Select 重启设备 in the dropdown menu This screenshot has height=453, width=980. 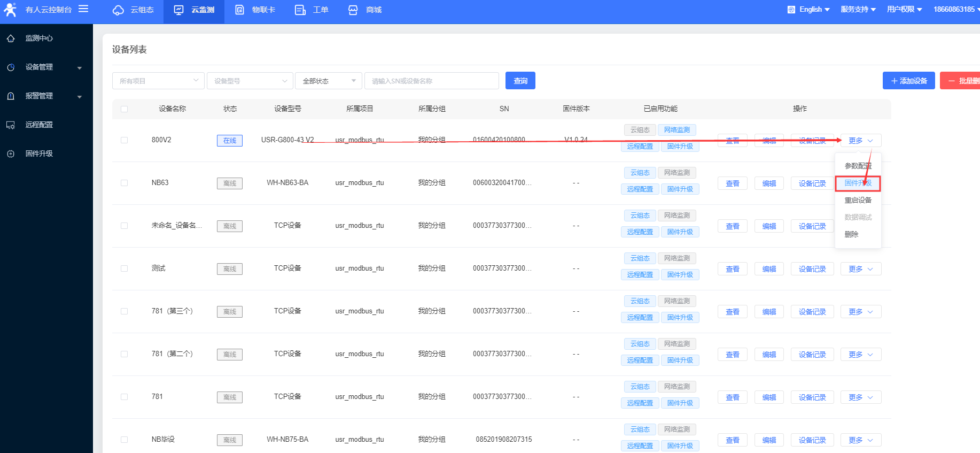tap(858, 200)
